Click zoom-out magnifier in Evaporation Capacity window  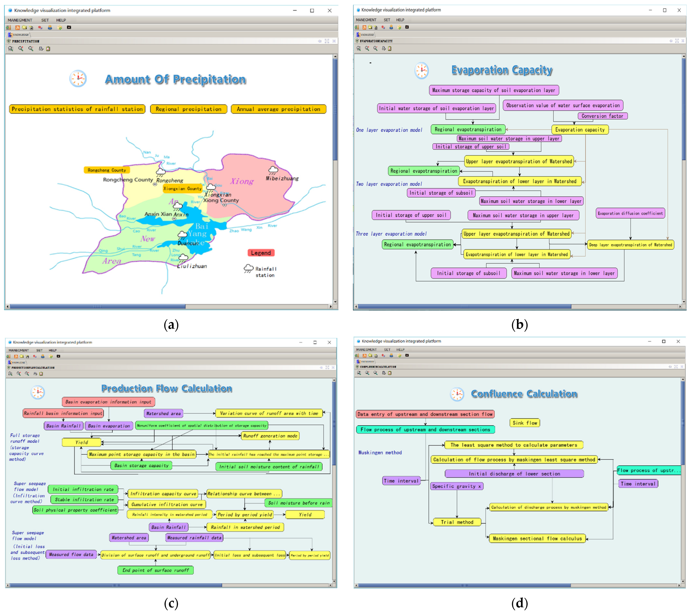coord(375,49)
